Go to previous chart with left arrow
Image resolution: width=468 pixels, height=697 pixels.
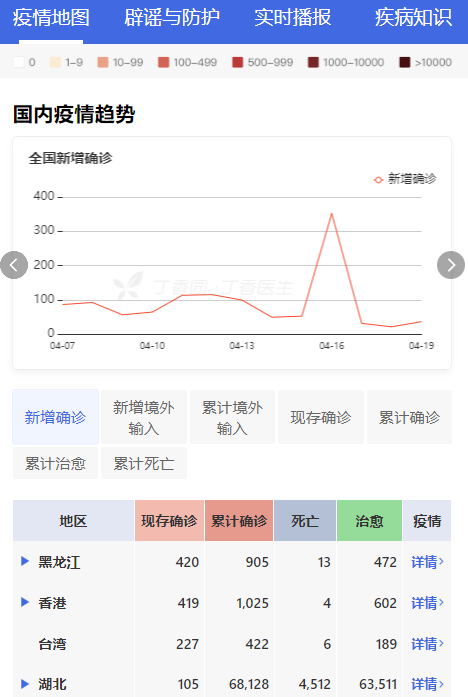pyautogui.click(x=14, y=265)
